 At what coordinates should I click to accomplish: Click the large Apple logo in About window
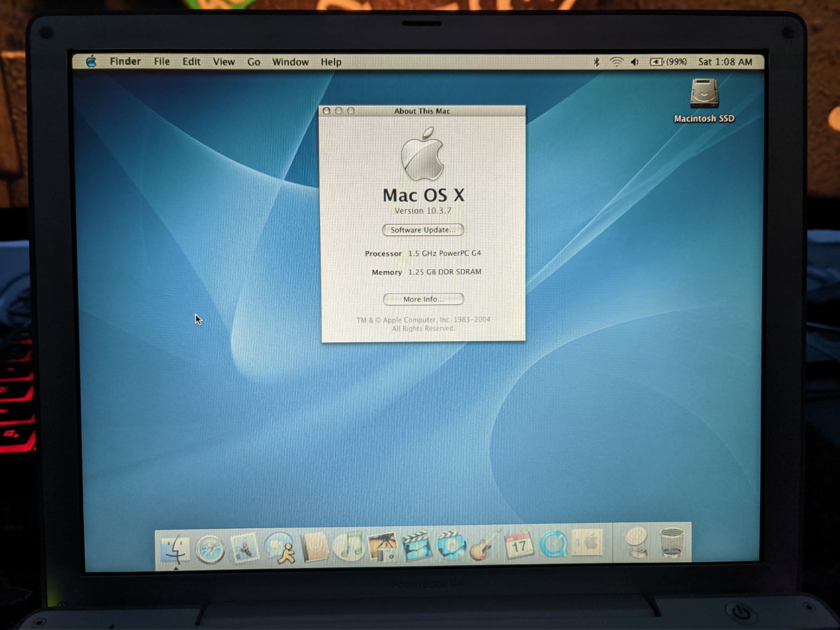(423, 154)
